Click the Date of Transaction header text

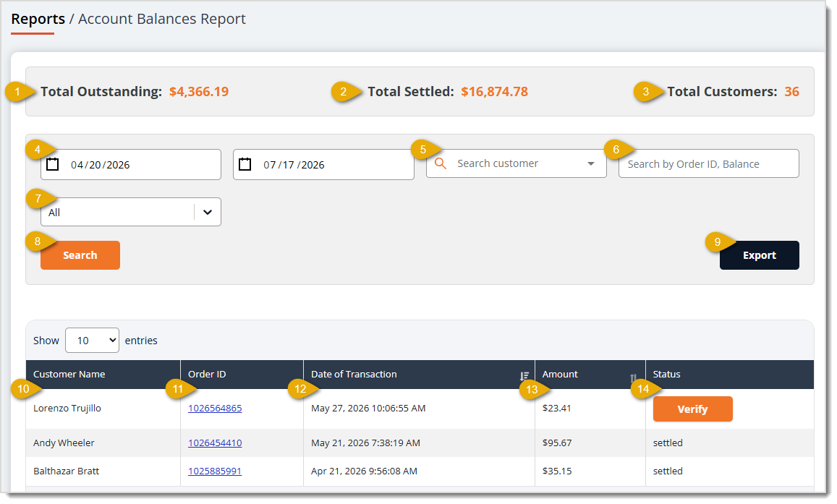click(354, 375)
